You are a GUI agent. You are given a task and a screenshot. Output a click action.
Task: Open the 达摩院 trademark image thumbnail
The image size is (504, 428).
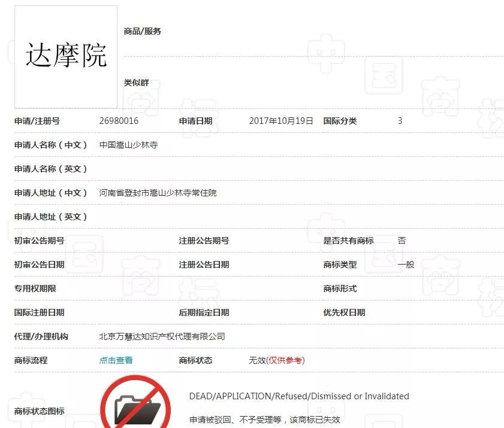[66, 57]
